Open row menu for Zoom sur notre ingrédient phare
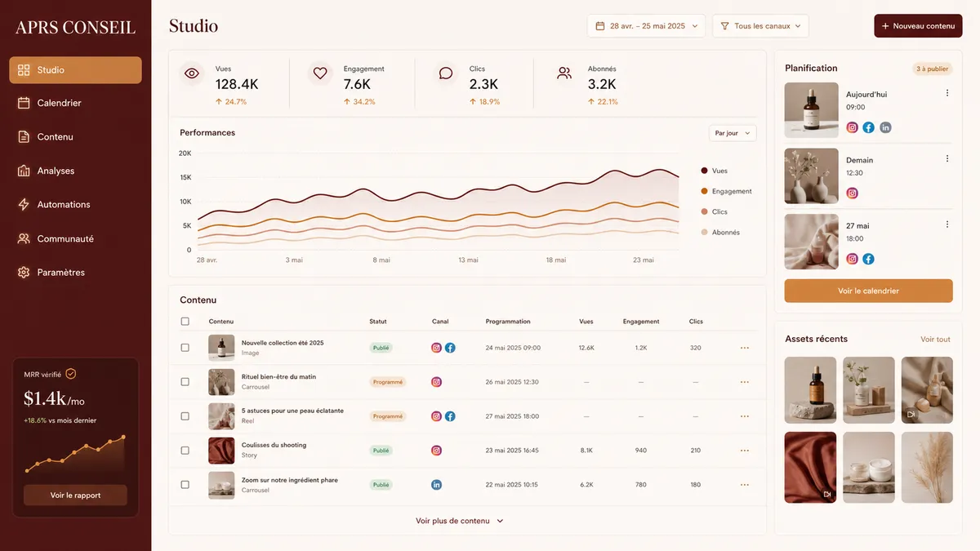 pyautogui.click(x=744, y=485)
